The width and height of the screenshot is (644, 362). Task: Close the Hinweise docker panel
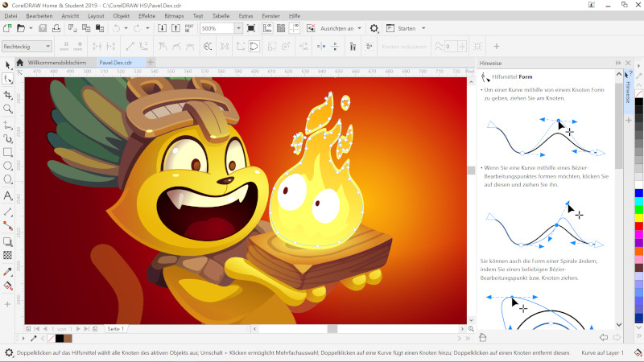click(628, 63)
